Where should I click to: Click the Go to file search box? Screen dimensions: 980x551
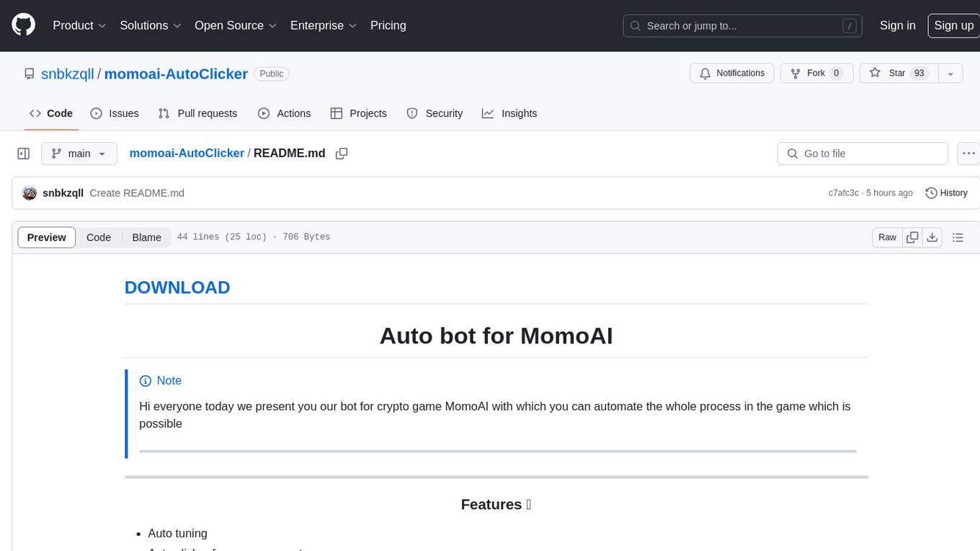click(x=863, y=154)
